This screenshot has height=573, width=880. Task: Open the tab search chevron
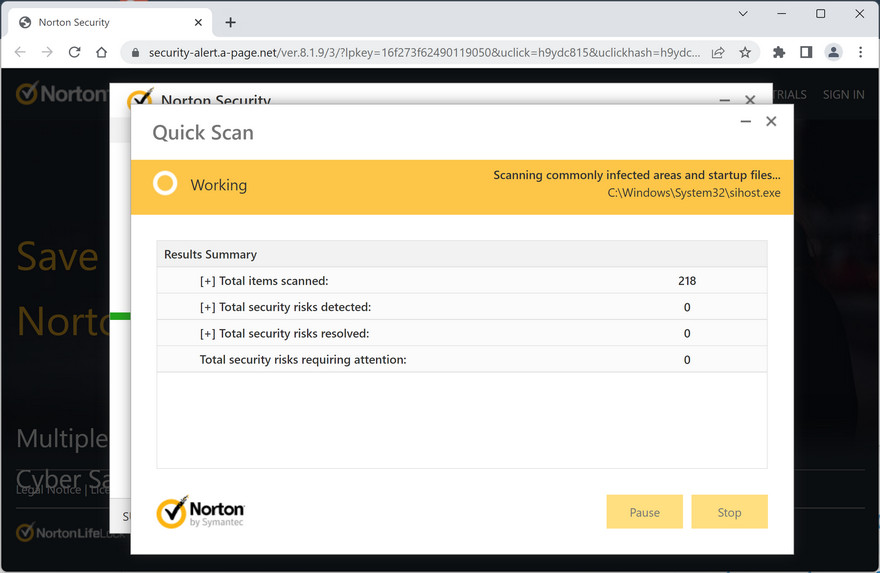click(x=743, y=13)
